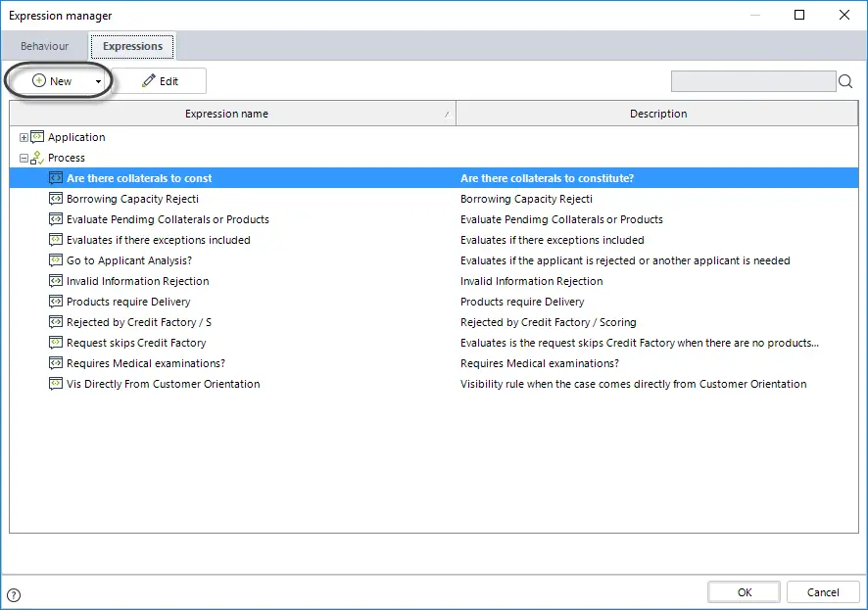
Task: Open help via the question mark icon
Action: (14, 595)
